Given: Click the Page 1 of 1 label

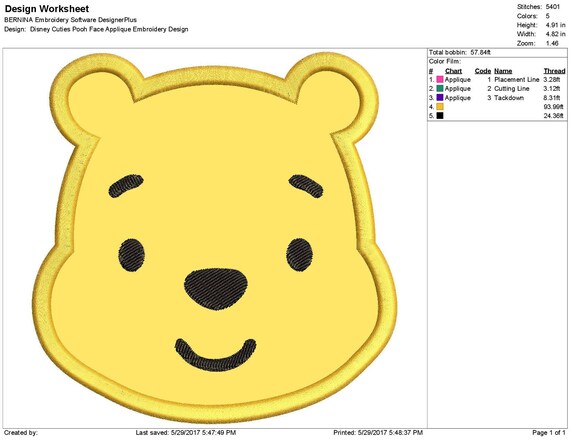Looking at the screenshot, I should [549, 433].
